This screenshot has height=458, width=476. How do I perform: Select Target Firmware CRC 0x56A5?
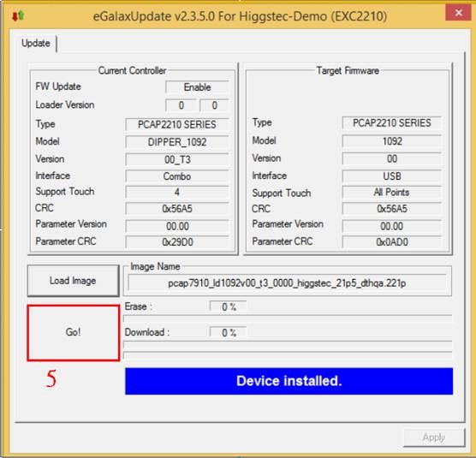click(391, 209)
